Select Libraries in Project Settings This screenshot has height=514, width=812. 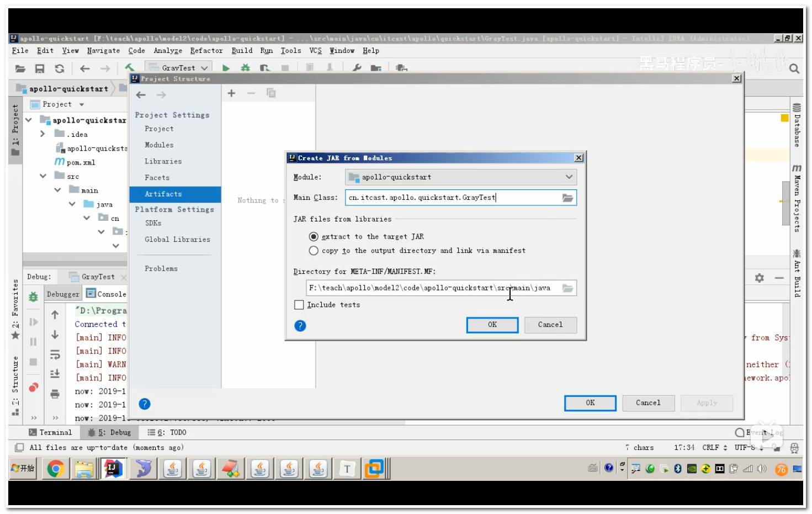click(x=163, y=162)
